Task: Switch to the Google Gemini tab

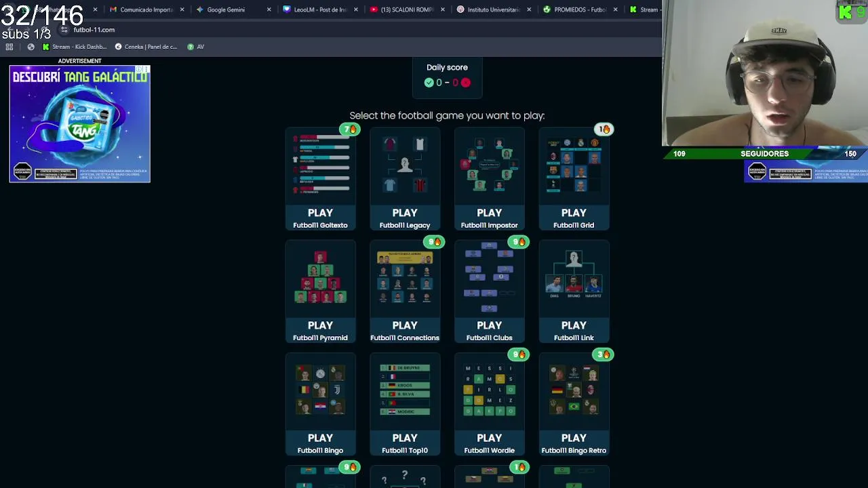Action: (226, 9)
